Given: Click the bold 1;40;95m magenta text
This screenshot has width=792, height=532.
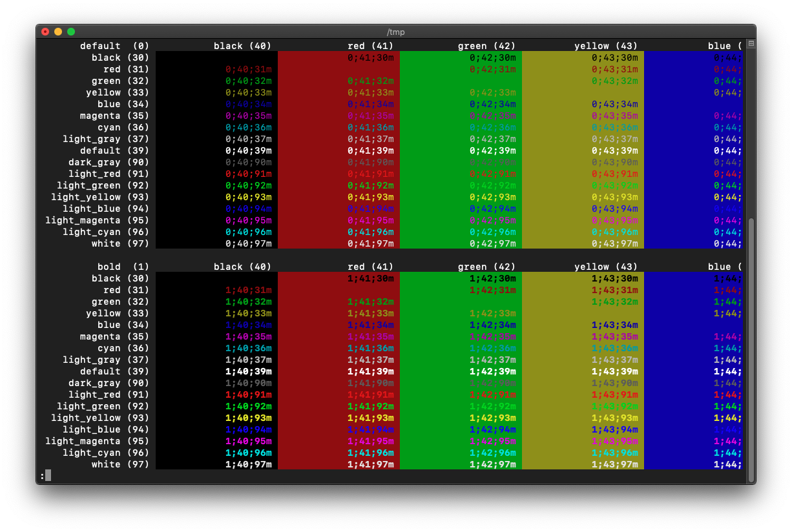Looking at the screenshot, I should tap(248, 441).
